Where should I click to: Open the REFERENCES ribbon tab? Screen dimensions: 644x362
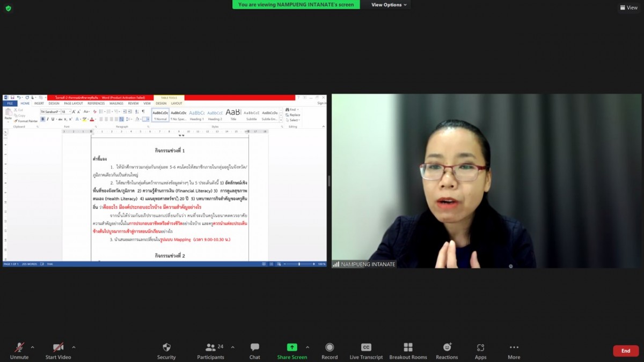click(x=96, y=104)
